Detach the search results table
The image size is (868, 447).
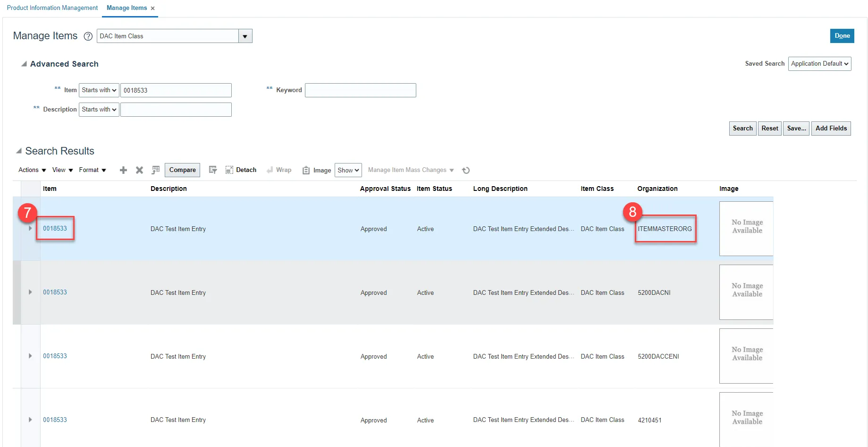click(x=241, y=170)
